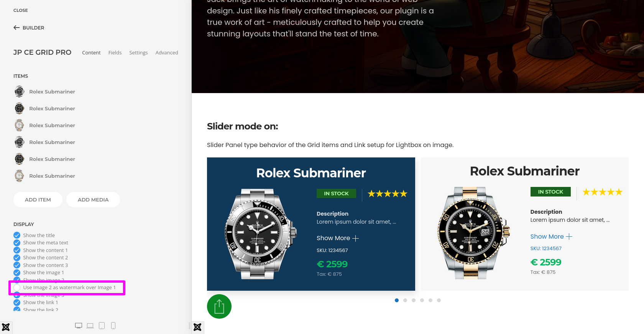Enable 'Use Image 2 as watermark' option
Viewport: 644px width, 334px height.
(17, 288)
